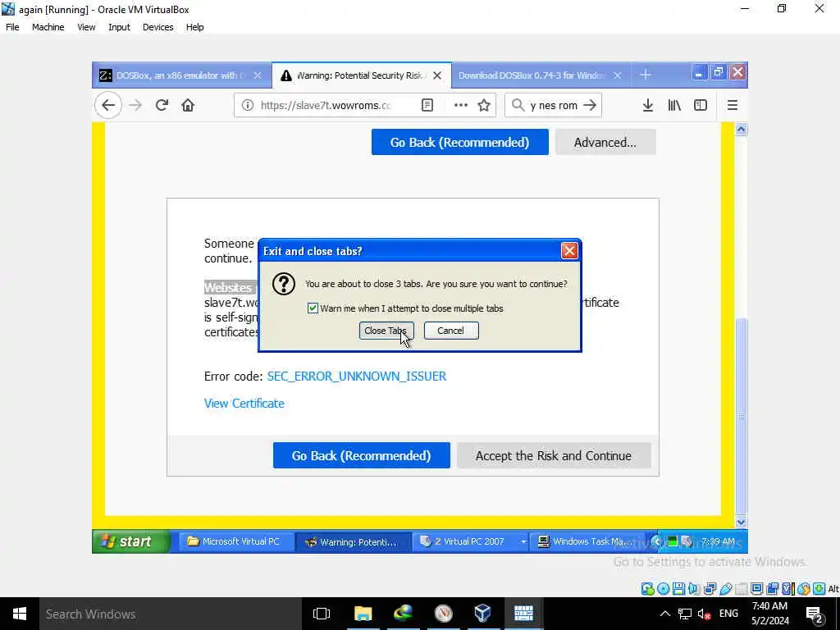Open the VirtualBox View menu

tap(85, 27)
